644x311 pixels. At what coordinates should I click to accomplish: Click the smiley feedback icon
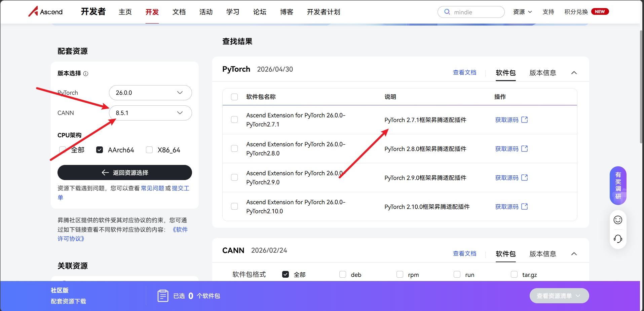618,220
